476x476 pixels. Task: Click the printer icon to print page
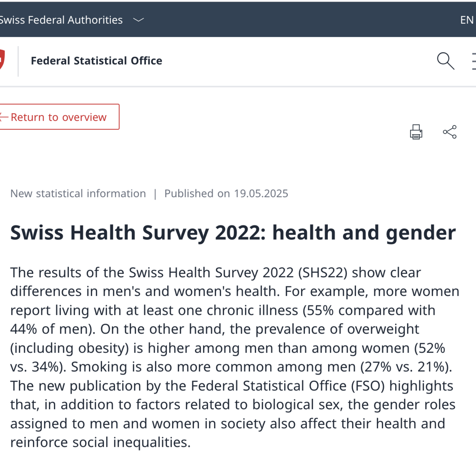(416, 132)
